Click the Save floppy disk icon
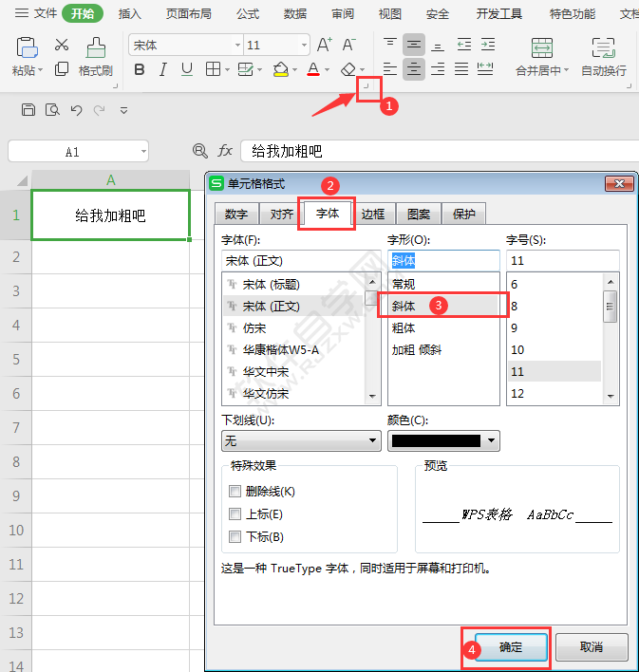The height and width of the screenshot is (672, 639). 28,110
